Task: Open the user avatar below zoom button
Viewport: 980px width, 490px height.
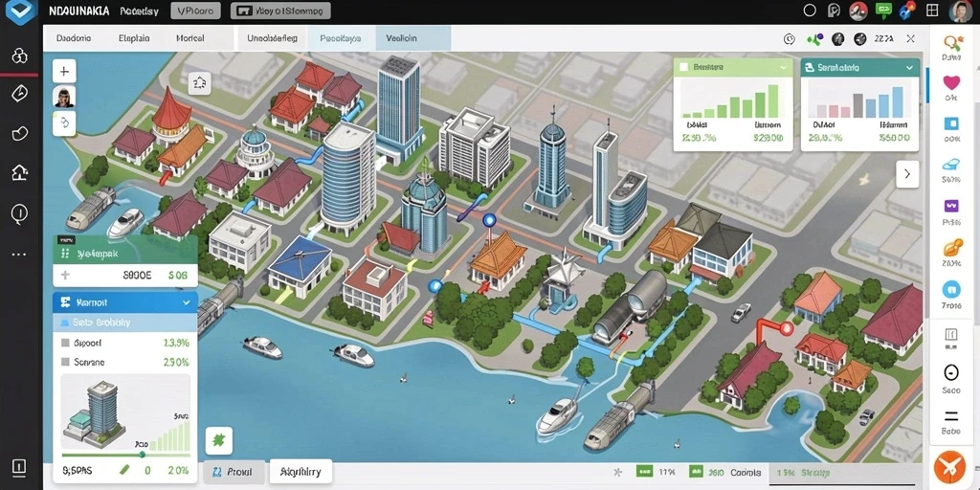Action: click(64, 97)
